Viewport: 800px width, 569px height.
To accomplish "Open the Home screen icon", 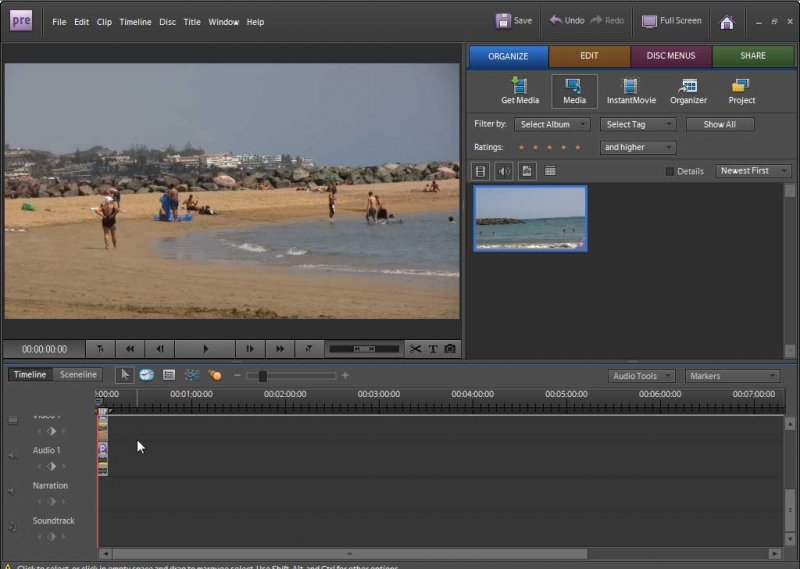I will coord(727,21).
